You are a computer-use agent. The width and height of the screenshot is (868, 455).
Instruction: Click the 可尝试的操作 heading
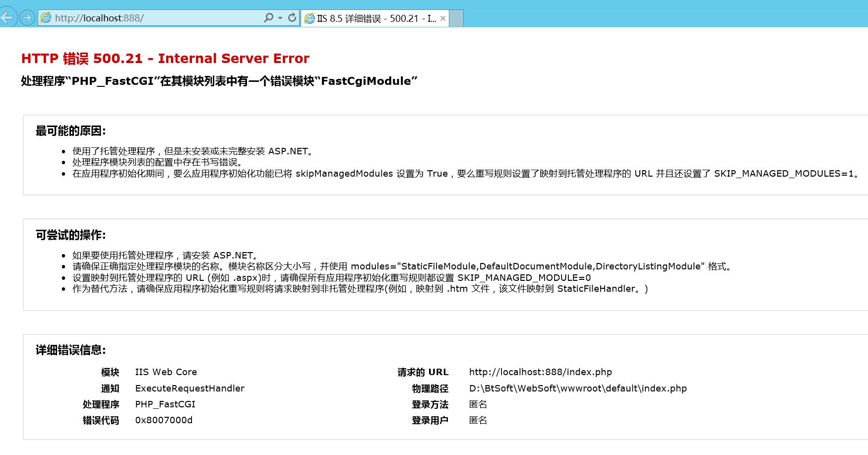70,235
